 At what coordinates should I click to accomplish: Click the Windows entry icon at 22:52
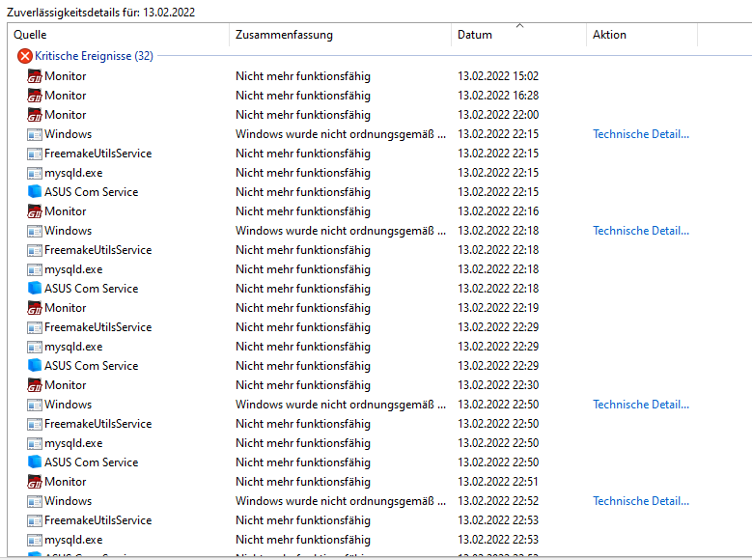click(35, 501)
